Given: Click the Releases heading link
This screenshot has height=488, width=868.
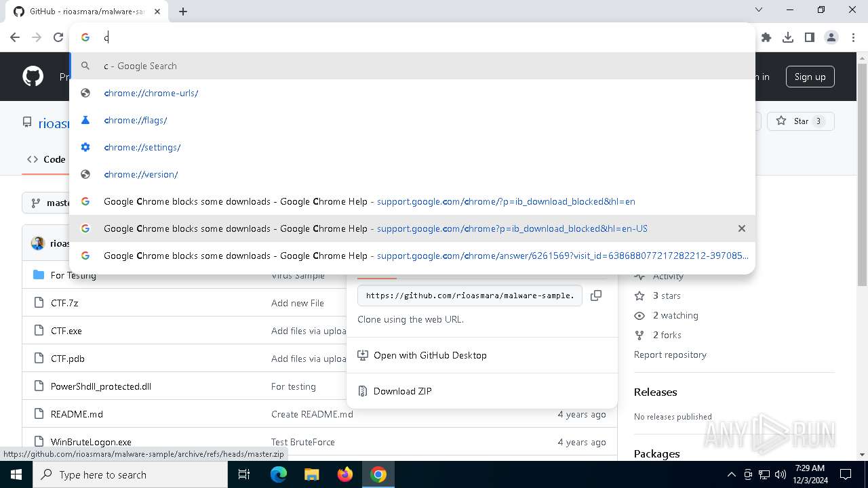Looking at the screenshot, I should [655, 392].
